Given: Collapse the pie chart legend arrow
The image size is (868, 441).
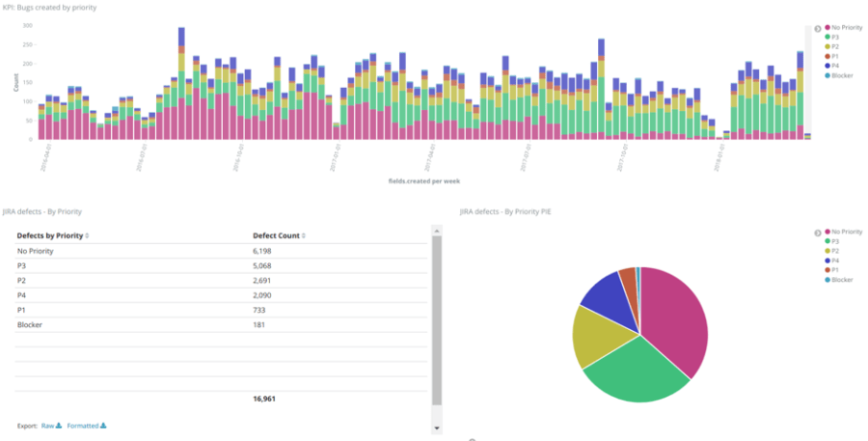Looking at the screenshot, I should (x=818, y=233).
